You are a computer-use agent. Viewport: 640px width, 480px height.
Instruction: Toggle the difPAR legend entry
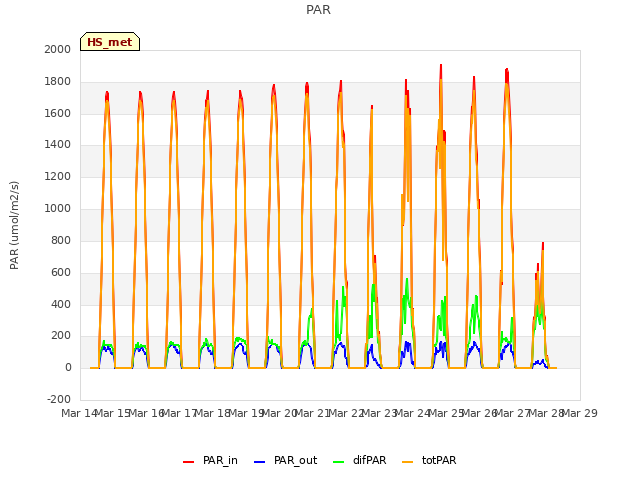(359, 460)
